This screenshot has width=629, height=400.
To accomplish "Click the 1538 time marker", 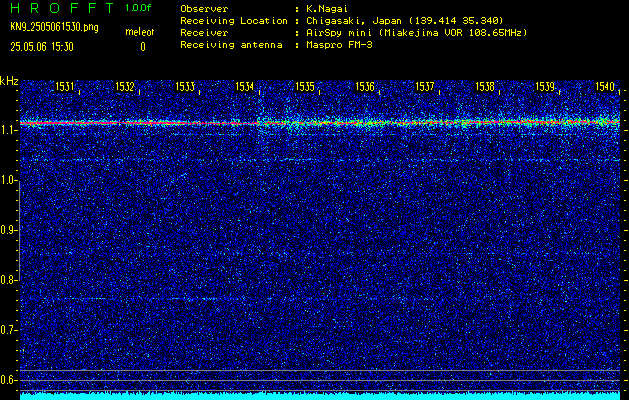I will pos(485,86).
